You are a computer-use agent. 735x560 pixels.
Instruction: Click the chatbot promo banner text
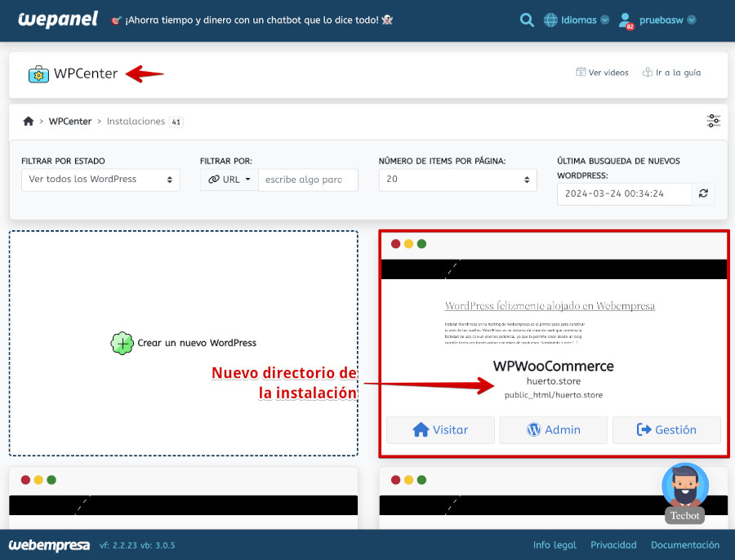252,20
